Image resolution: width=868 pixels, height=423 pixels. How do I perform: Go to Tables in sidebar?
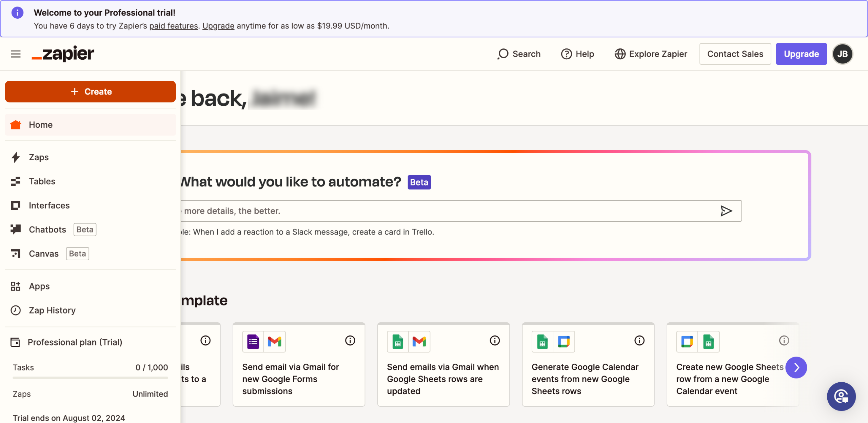tap(42, 181)
